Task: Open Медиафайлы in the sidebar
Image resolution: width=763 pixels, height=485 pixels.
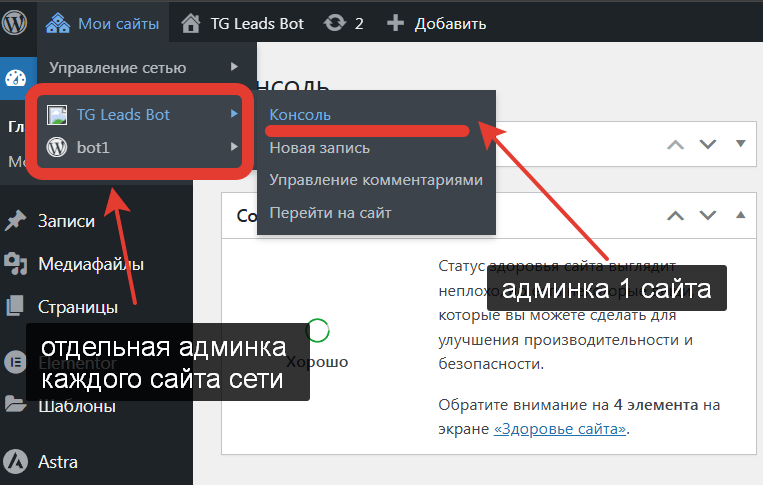Action: pyautogui.click(x=91, y=264)
